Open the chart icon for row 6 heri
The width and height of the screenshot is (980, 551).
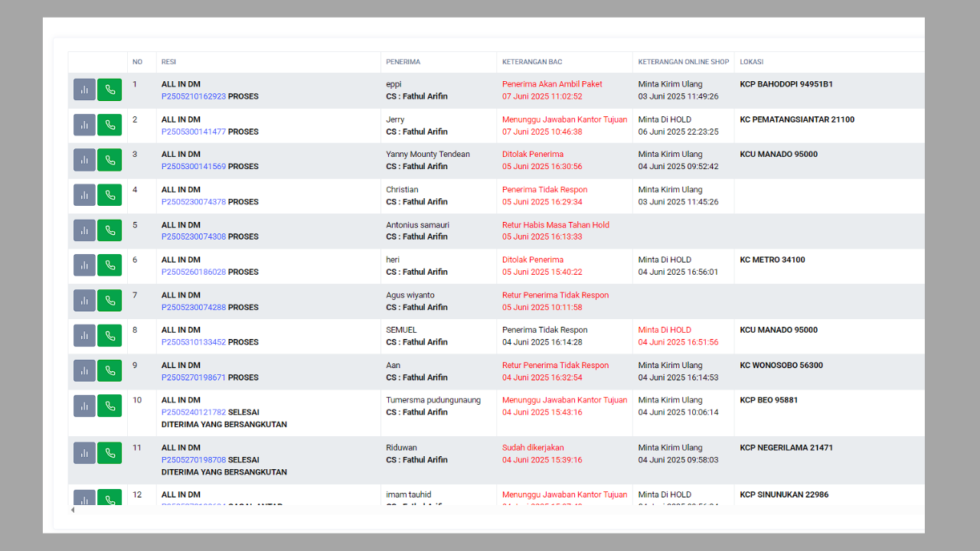(84, 266)
